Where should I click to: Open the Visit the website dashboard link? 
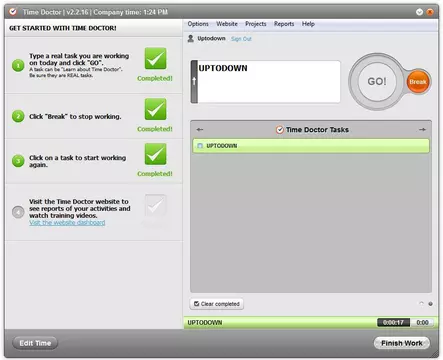[x=67, y=223]
